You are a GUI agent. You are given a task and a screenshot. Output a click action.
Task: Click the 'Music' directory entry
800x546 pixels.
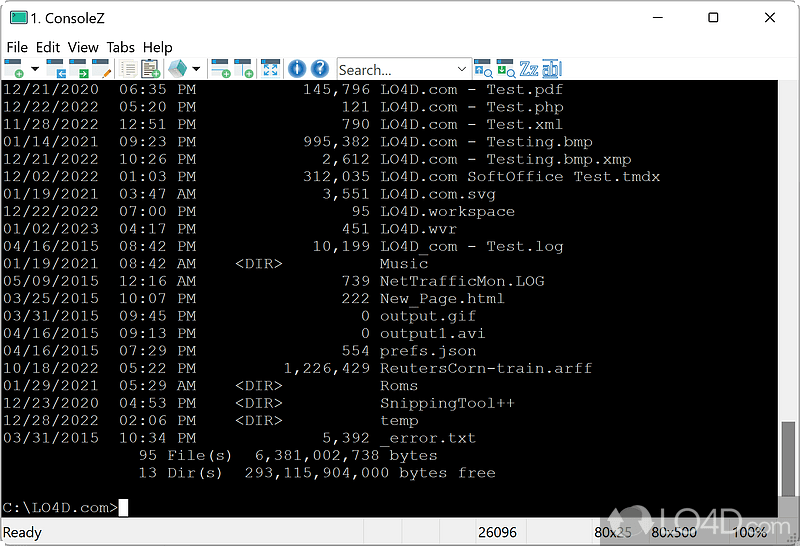(x=404, y=264)
